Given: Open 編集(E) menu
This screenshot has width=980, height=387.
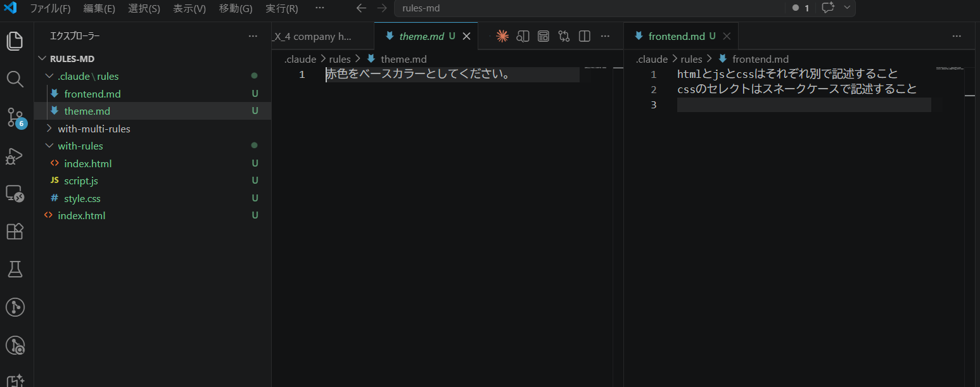Looking at the screenshot, I should [x=99, y=8].
